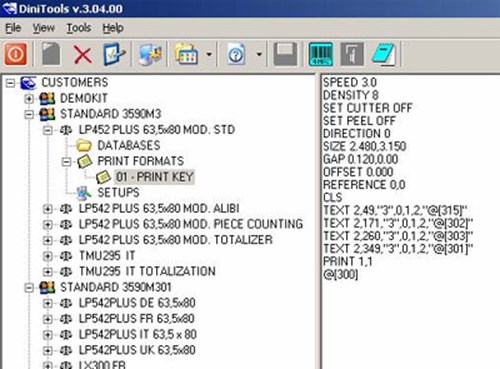Click the red X delete icon
This screenshot has width=500, height=369.
[x=82, y=54]
